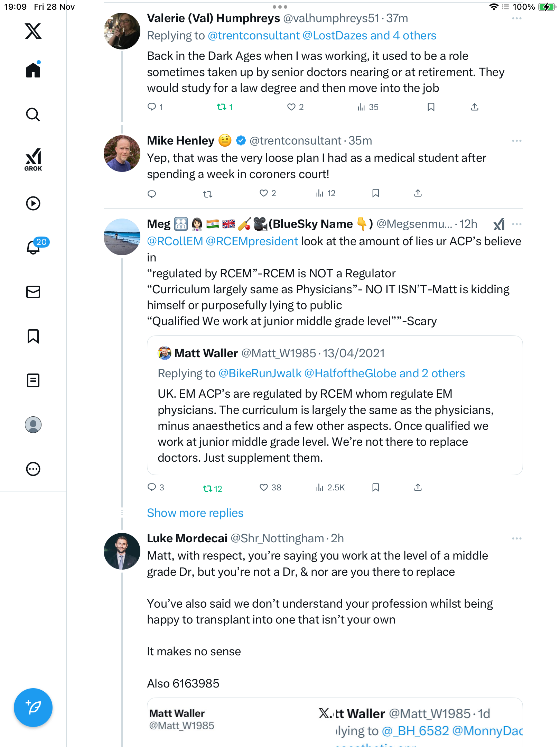Open sidebar Bookmarks page

pyautogui.click(x=33, y=336)
